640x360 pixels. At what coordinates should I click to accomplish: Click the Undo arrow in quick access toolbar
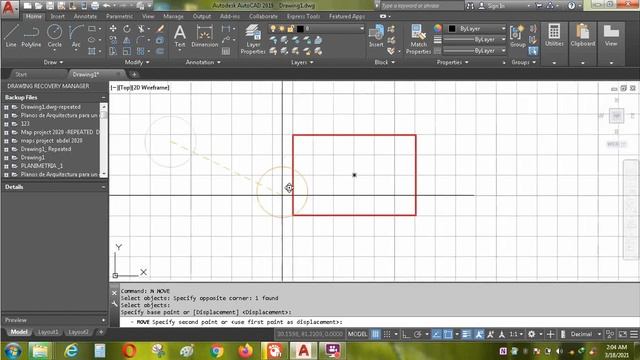point(107,6)
